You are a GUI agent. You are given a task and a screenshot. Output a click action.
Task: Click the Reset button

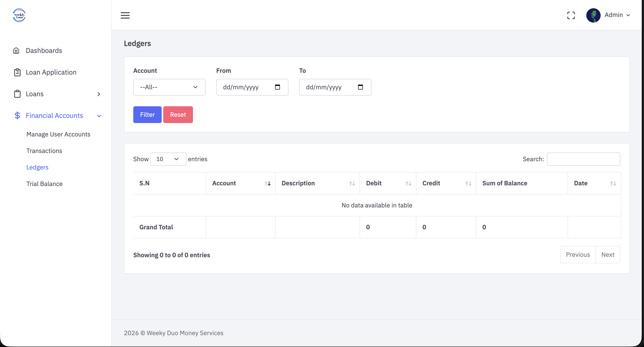(x=178, y=115)
